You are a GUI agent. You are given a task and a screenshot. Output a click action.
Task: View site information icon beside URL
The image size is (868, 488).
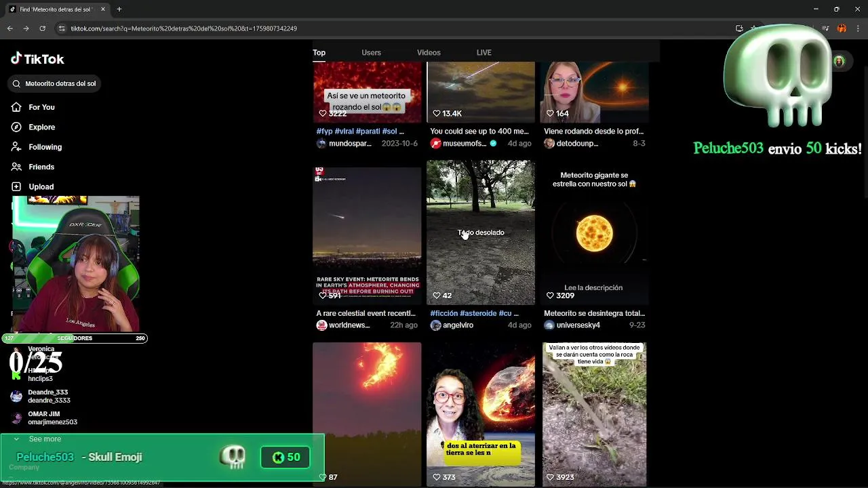coord(62,28)
